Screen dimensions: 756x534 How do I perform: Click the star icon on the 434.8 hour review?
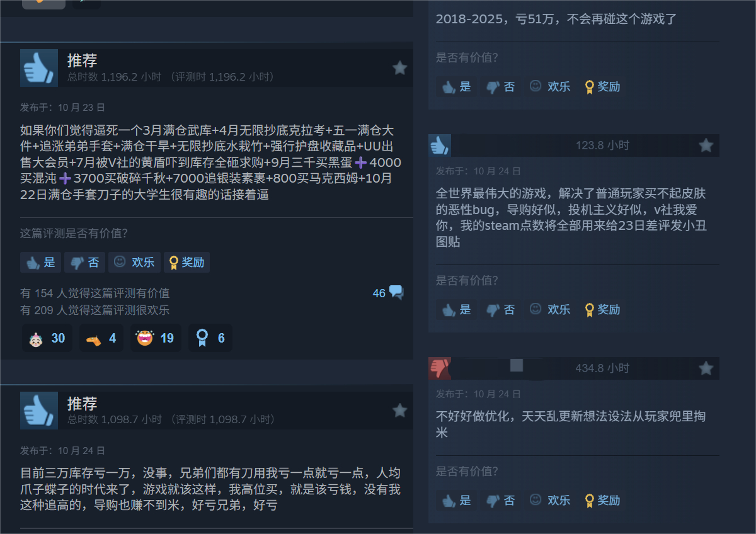click(x=706, y=368)
